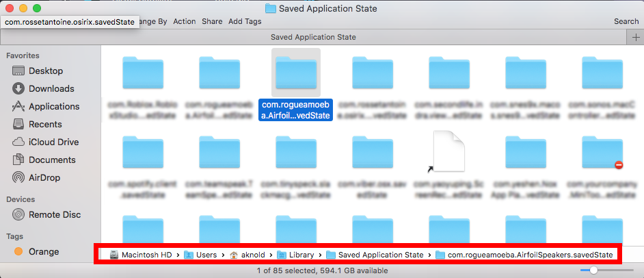Open the Action toolbar menu
The image size is (644, 278).
point(185,21)
